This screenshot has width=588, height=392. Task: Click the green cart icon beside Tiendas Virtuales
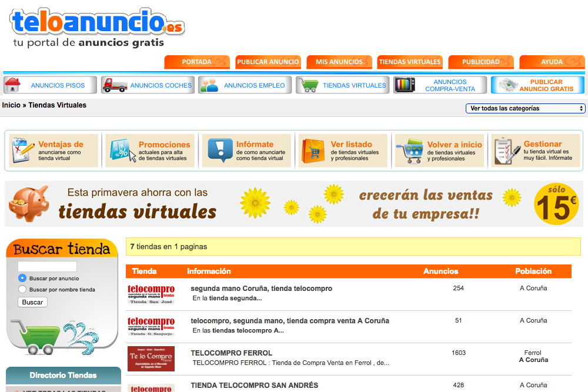[x=308, y=85]
